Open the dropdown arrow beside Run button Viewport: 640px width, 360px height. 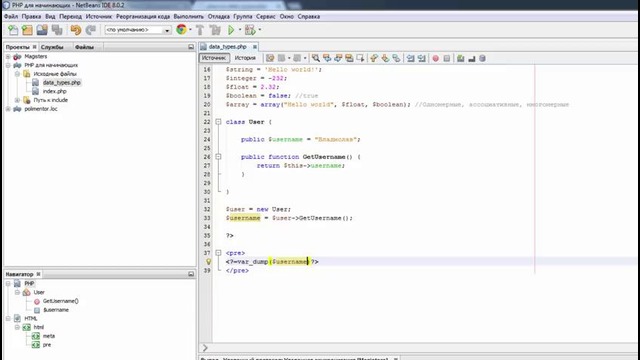point(240,30)
